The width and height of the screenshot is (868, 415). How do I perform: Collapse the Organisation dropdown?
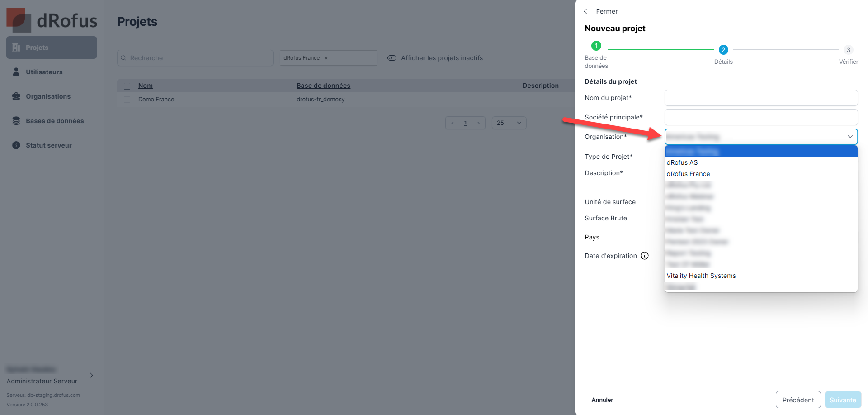coord(850,137)
